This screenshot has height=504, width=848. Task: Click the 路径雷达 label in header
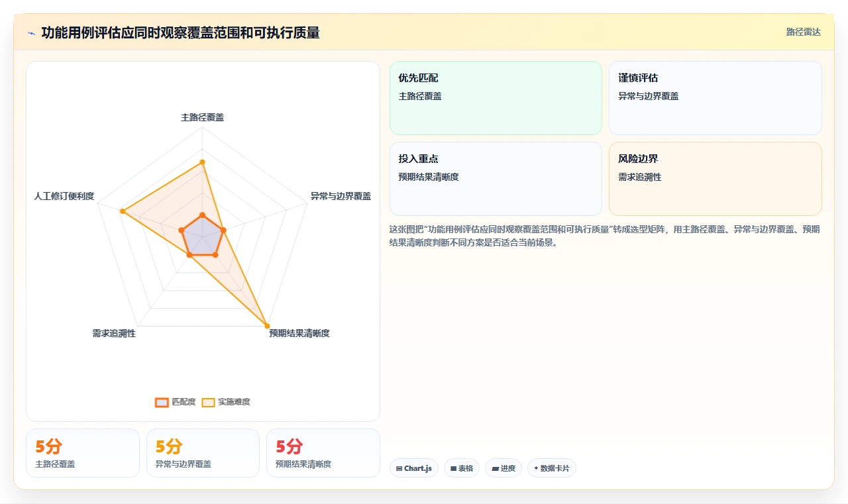pos(803,32)
